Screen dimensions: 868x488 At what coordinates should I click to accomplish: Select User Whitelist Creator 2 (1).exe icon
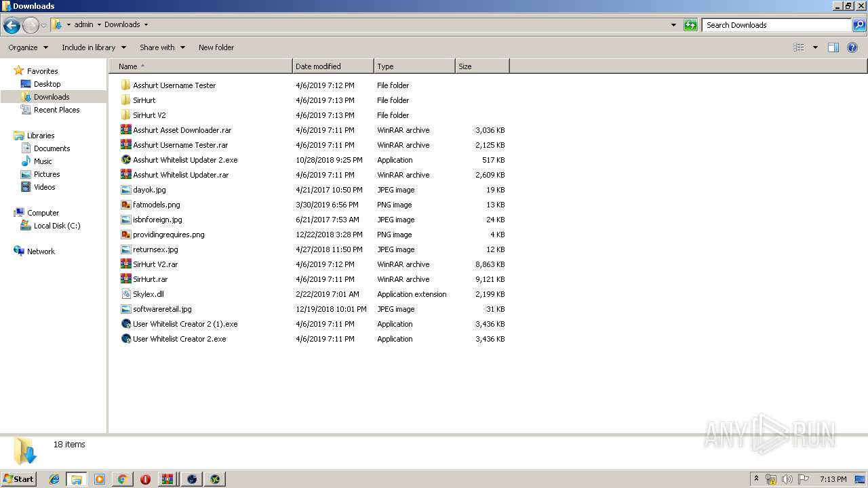click(125, 324)
